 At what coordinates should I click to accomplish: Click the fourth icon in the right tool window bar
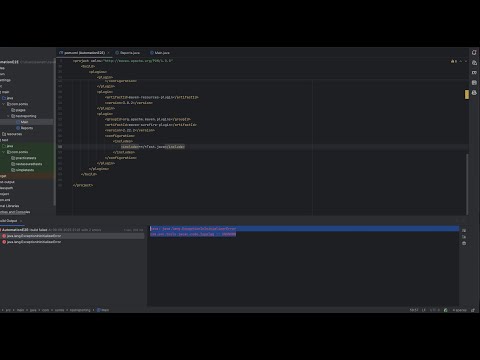coord(474,83)
